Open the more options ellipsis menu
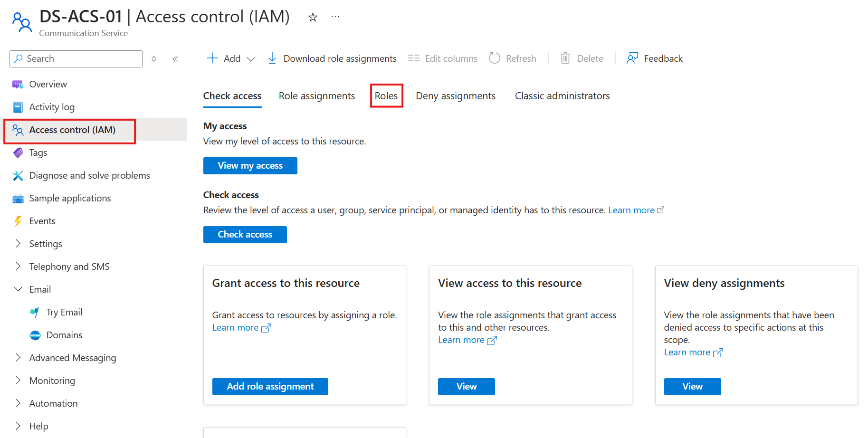 (335, 17)
